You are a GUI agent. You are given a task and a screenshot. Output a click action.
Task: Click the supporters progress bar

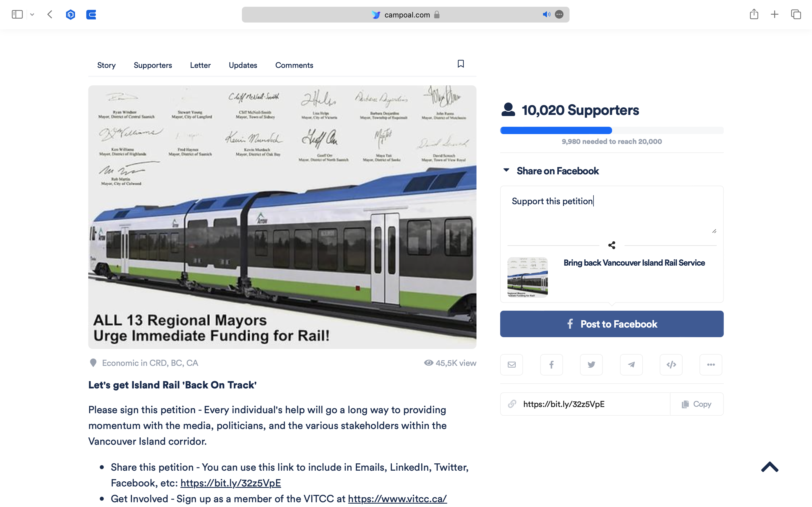(611, 130)
